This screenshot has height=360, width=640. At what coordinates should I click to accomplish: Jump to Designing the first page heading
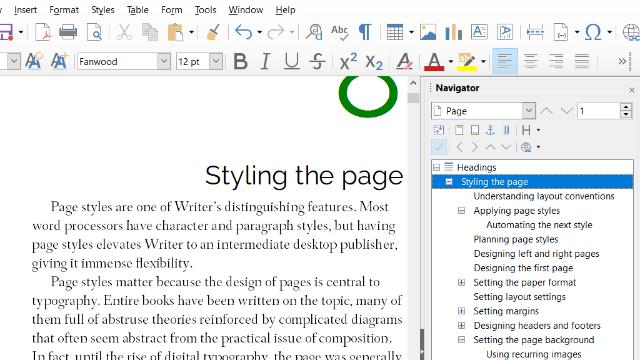[x=523, y=268]
